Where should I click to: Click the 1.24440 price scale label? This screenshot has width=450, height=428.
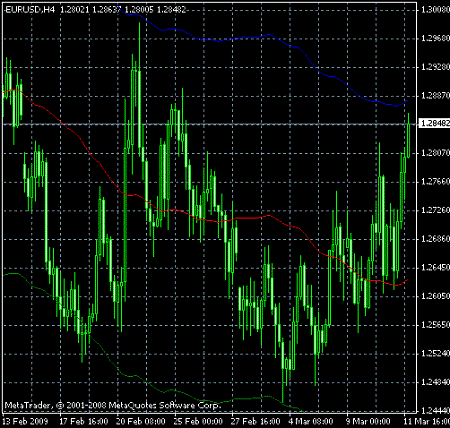[435, 410]
